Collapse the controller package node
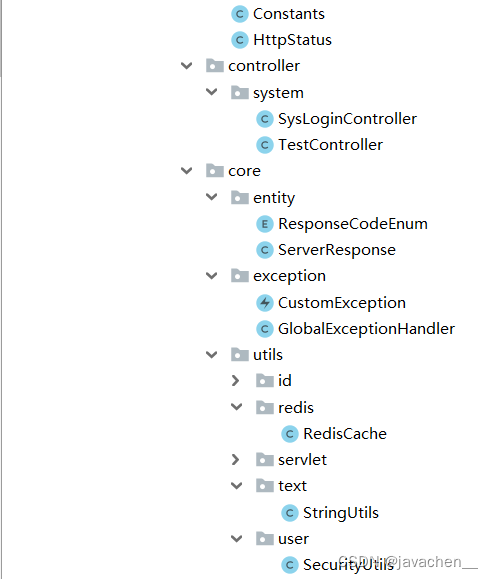493x579 pixels. [x=186, y=66]
